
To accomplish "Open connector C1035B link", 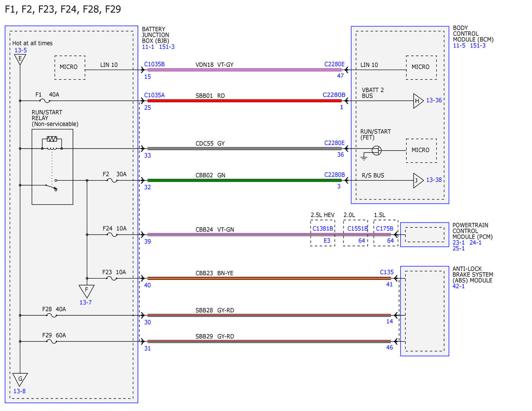I will [154, 64].
